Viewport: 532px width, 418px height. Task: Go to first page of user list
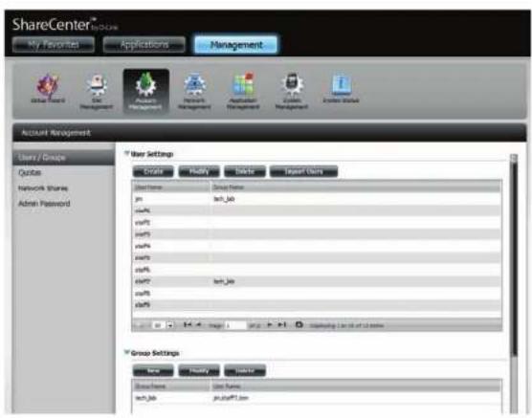point(188,325)
